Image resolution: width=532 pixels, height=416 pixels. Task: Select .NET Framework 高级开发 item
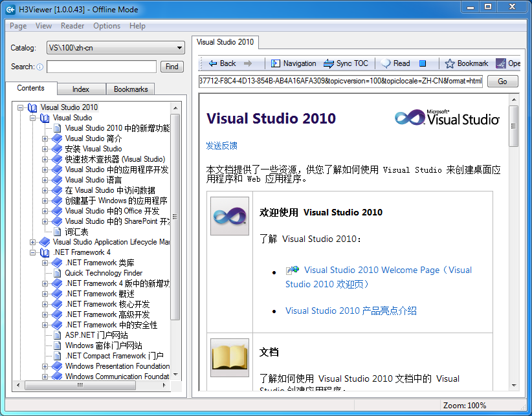click(x=107, y=314)
